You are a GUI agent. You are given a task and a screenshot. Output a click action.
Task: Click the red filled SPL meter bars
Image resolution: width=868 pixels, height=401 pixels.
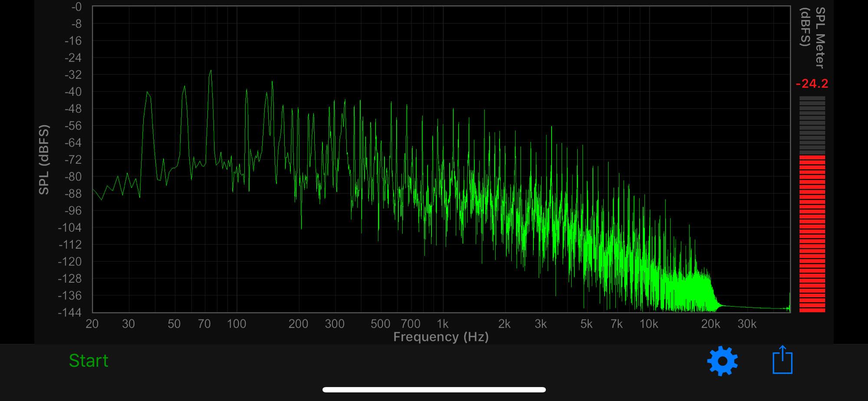click(x=812, y=233)
